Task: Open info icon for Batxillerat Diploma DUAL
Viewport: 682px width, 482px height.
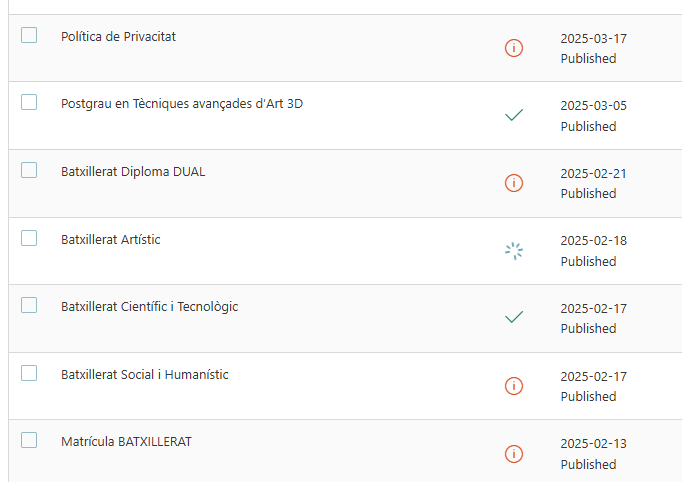Action: click(514, 183)
